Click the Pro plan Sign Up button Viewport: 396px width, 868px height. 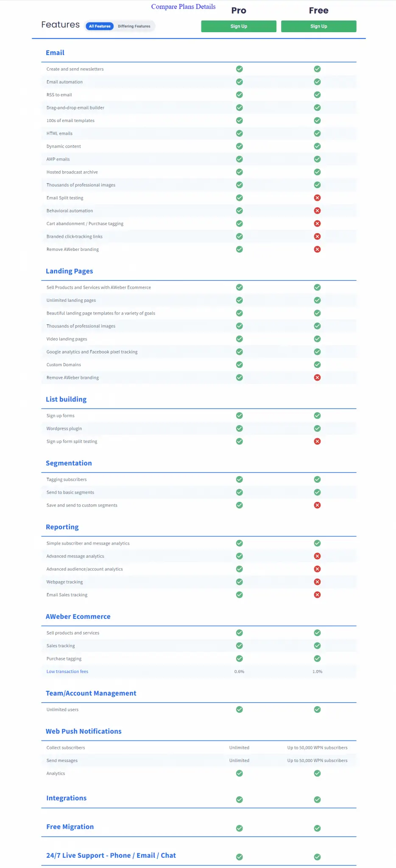point(239,26)
